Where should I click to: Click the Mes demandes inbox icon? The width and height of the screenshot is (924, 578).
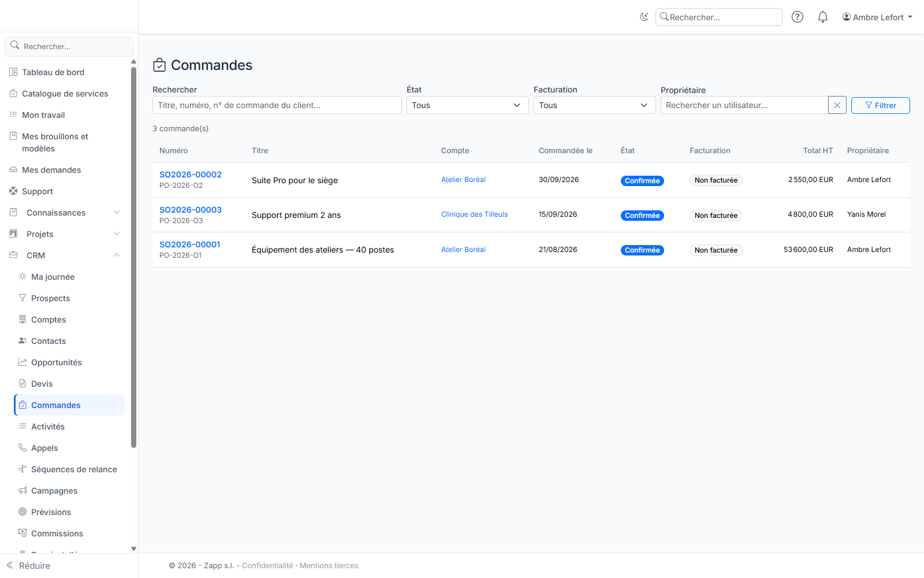13,169
